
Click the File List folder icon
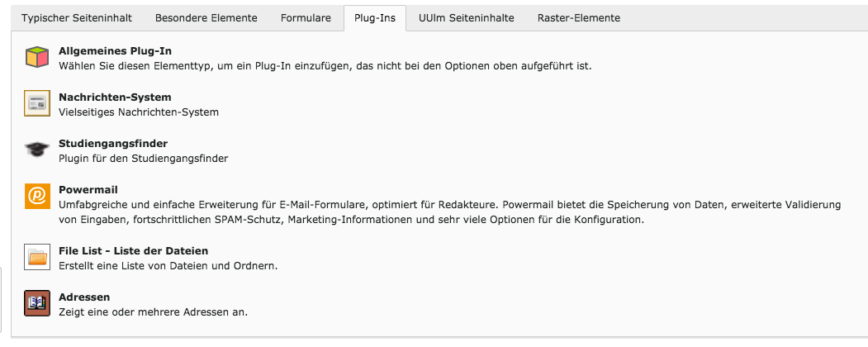click(37, 257)
